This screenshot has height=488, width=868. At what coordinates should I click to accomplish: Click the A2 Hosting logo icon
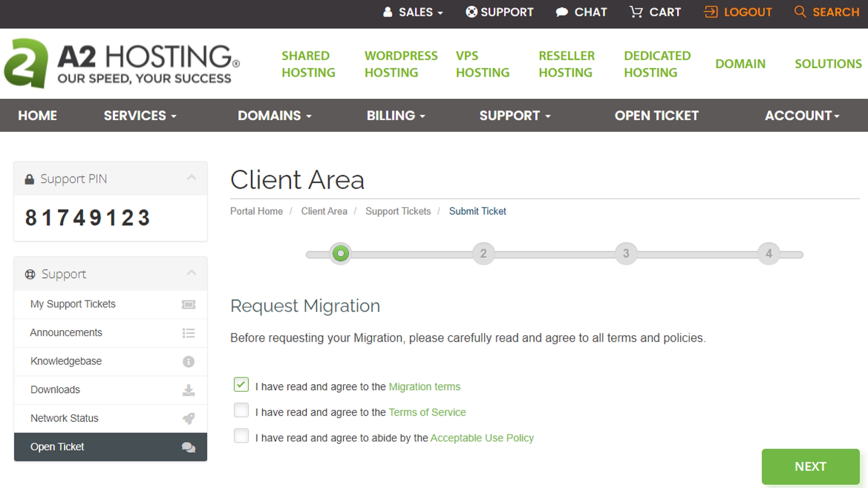tap(26, 63)
